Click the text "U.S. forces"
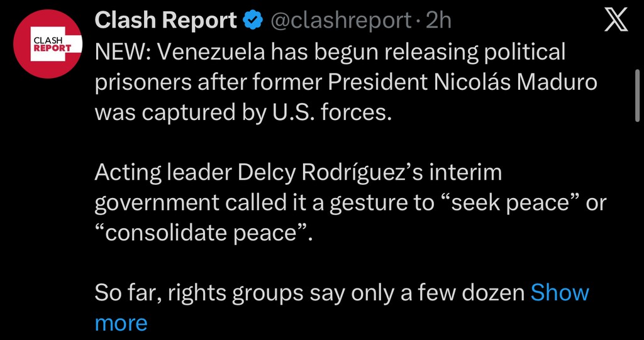 (341, 112)
